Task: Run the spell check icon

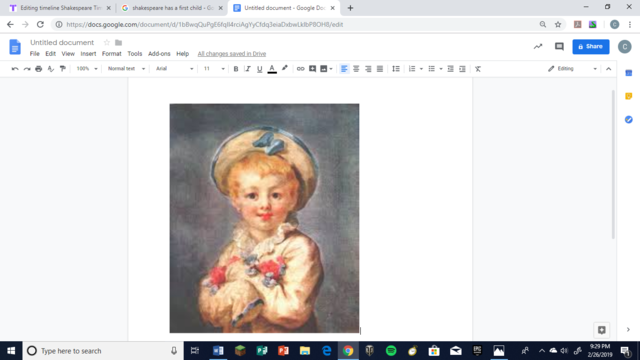Action: [51, 69]
